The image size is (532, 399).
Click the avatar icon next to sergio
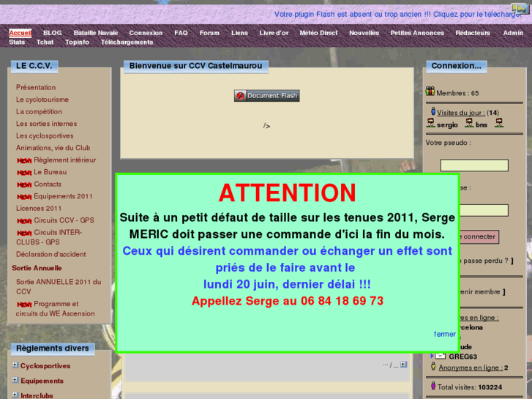pos(430,123)
